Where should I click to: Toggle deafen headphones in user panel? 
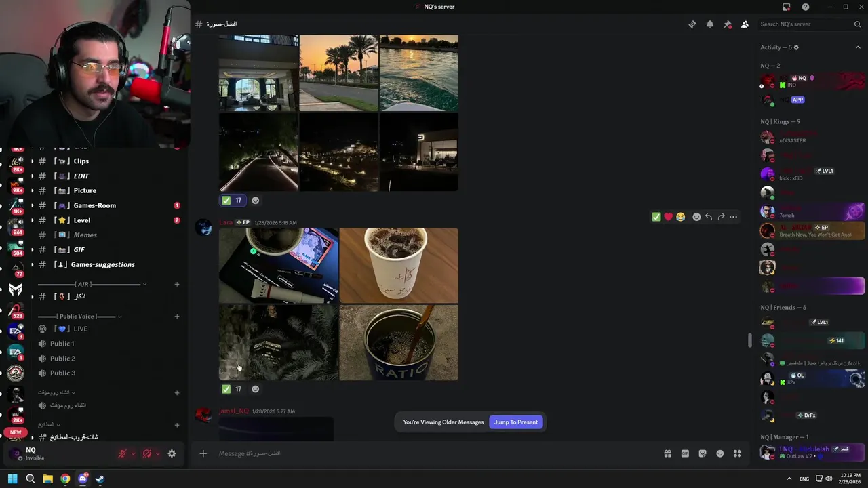pos(146,453)
